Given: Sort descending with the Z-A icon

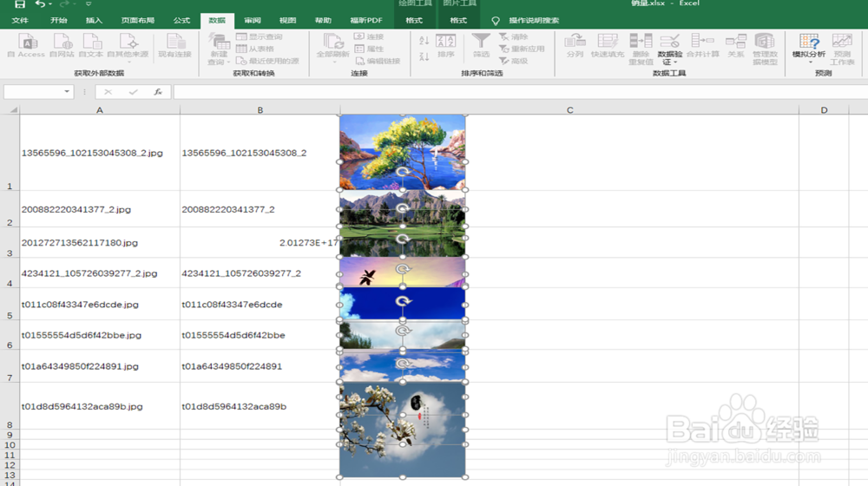Looking at the screenshot, I should [424, 56].
